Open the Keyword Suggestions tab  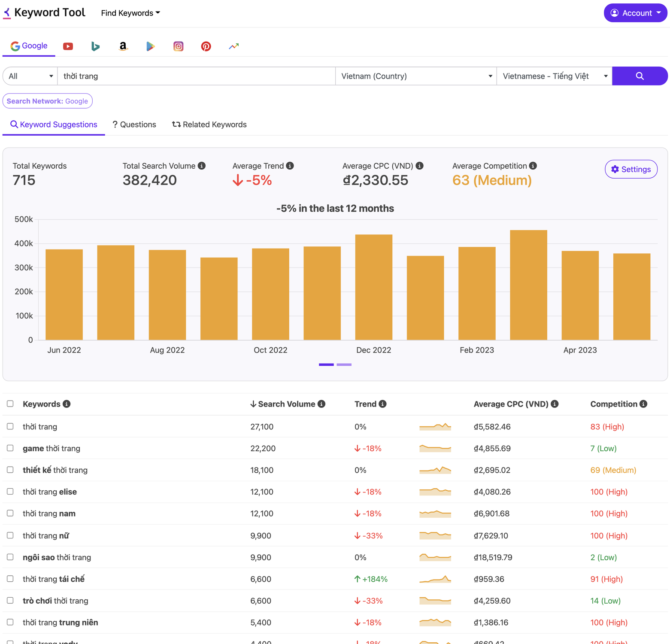tap(54, 125)
